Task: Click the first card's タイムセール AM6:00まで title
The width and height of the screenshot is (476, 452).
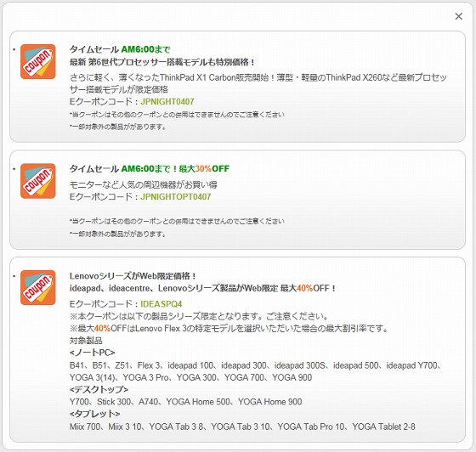Action: pos(120,49)
